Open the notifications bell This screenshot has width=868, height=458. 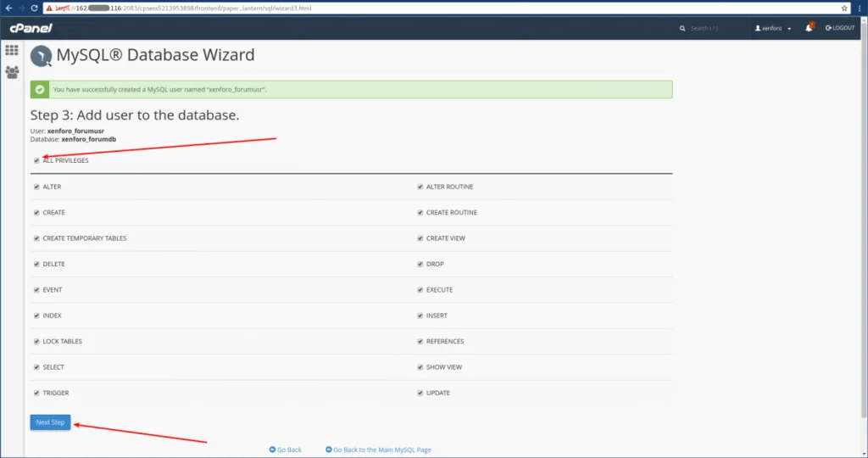pyautogui.click(x=809, y=28)
